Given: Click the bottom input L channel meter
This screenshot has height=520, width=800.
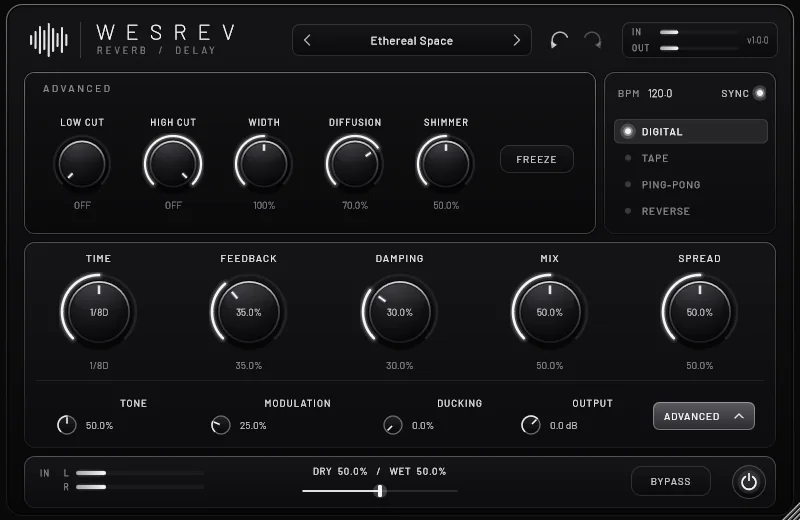Looking at the screenshot, I should [140, 473].
